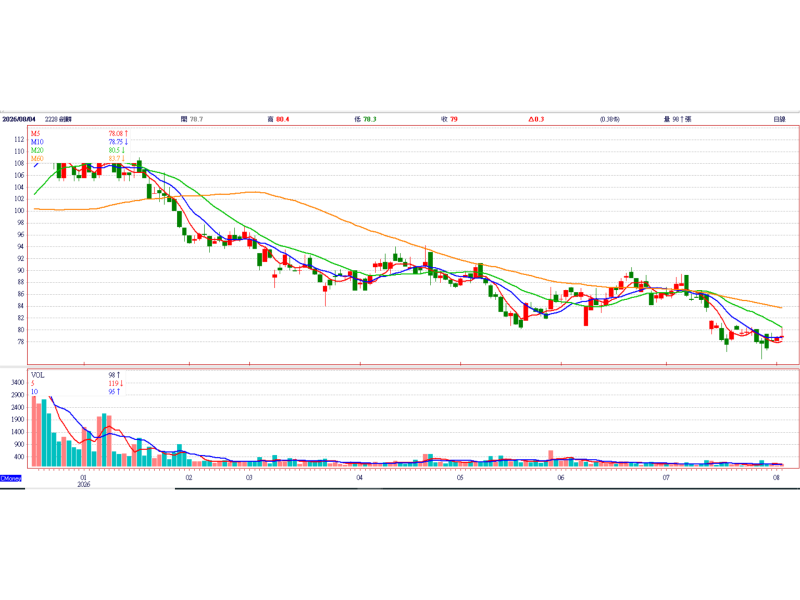Click the 04 month timeline marker
Image resolution: width=800 pixels, height=600 pixels.
(x=359, y=478)
